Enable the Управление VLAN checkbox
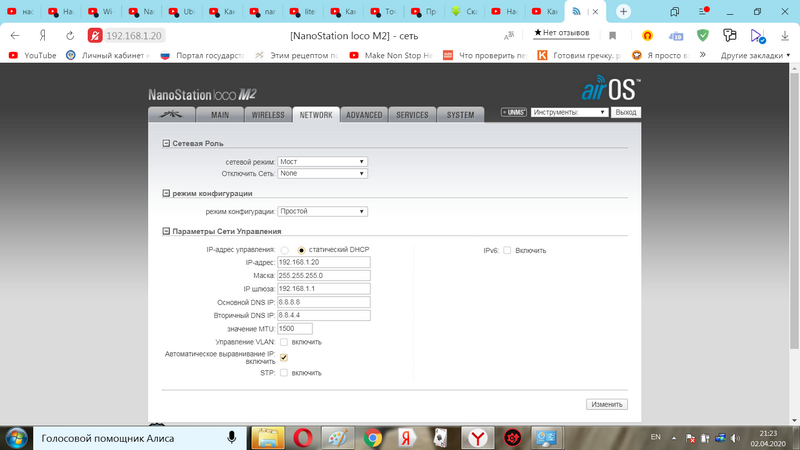 point(284,342)
